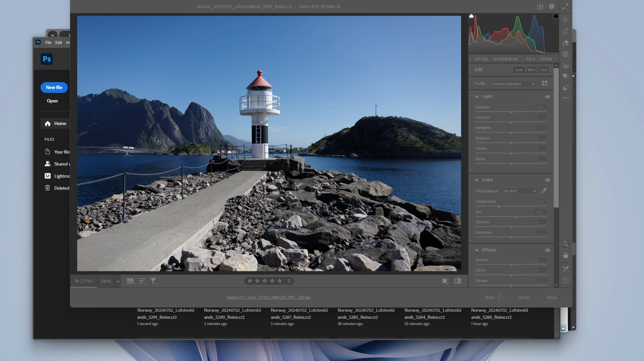Open Edit menu in Photoshop window
This screenshot has width=644, height=361.
tap(59, 43)
